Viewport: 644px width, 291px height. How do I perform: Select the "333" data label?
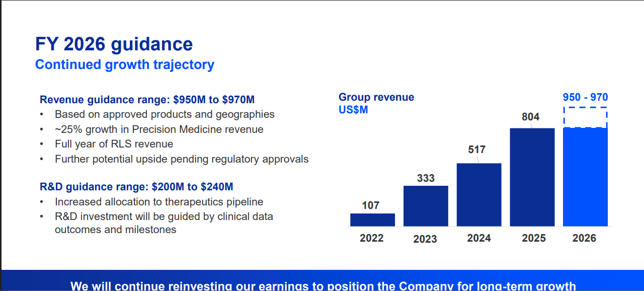coord(426,178)
